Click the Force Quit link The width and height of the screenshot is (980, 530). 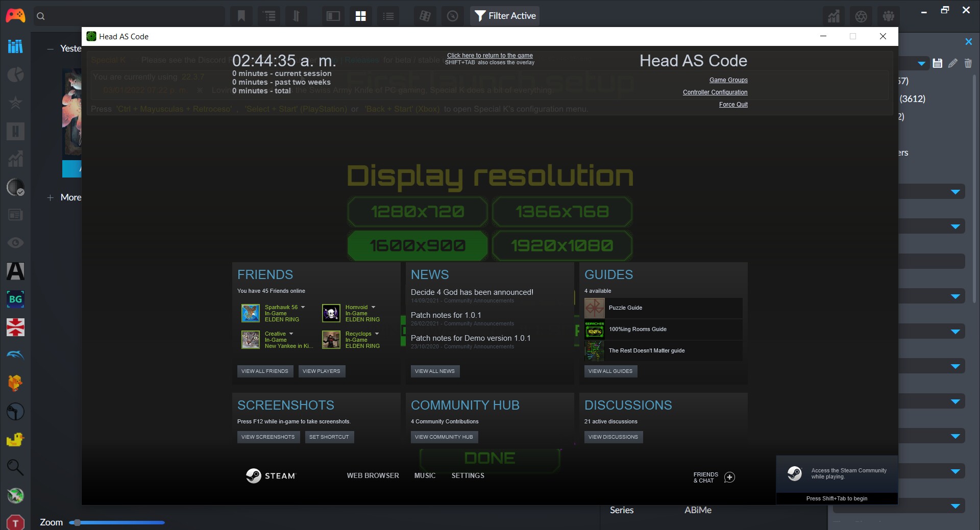click(x=733, y=105)
